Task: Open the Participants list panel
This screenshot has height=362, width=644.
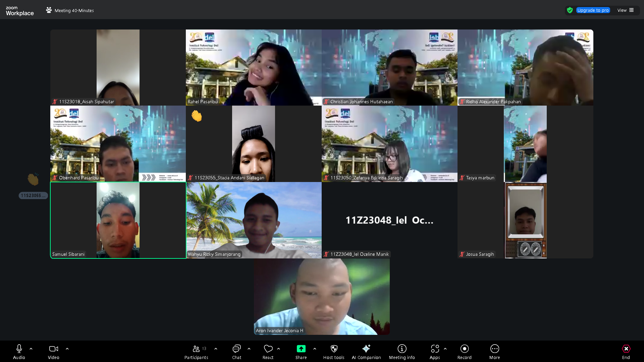Action: point(196,349)
